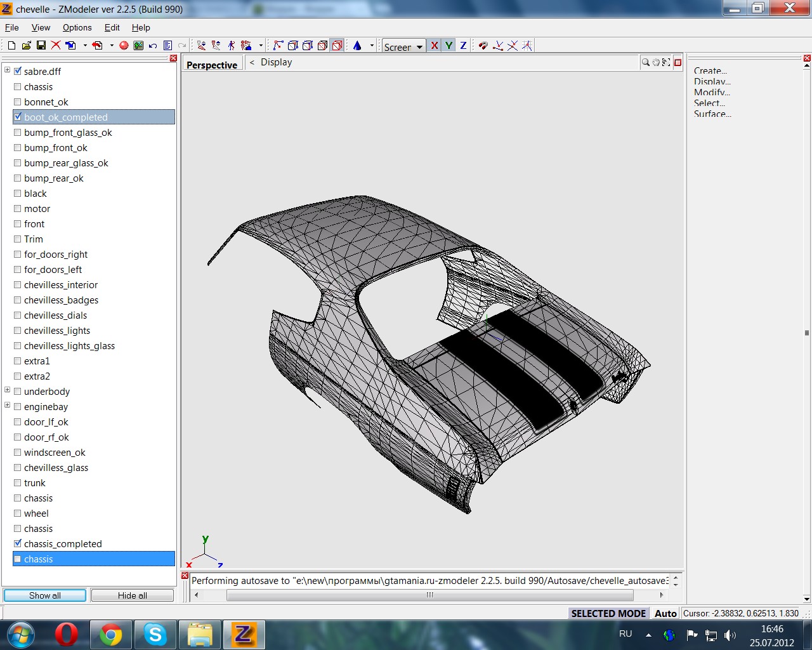Viewport: 812px width, 650px height.
Task: Click the Import toolbar icon with blue arrow
Action: click(70, 45)
